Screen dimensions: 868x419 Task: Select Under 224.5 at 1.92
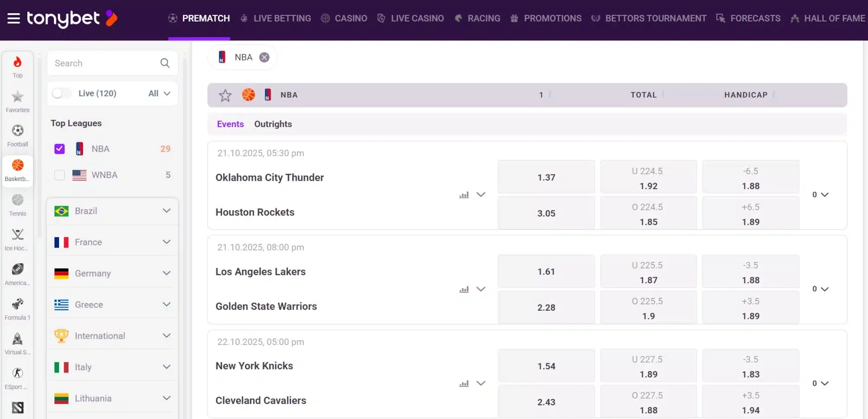[648, 177]
